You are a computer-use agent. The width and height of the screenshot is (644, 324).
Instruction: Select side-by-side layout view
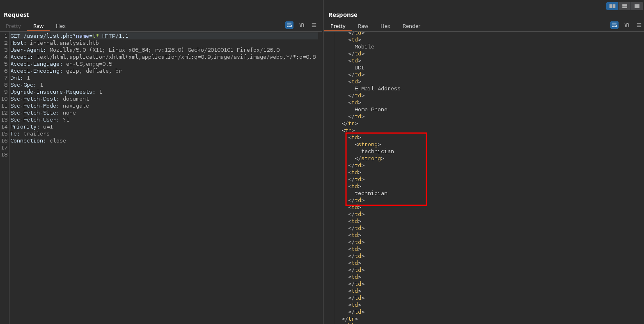pos(612,6)
